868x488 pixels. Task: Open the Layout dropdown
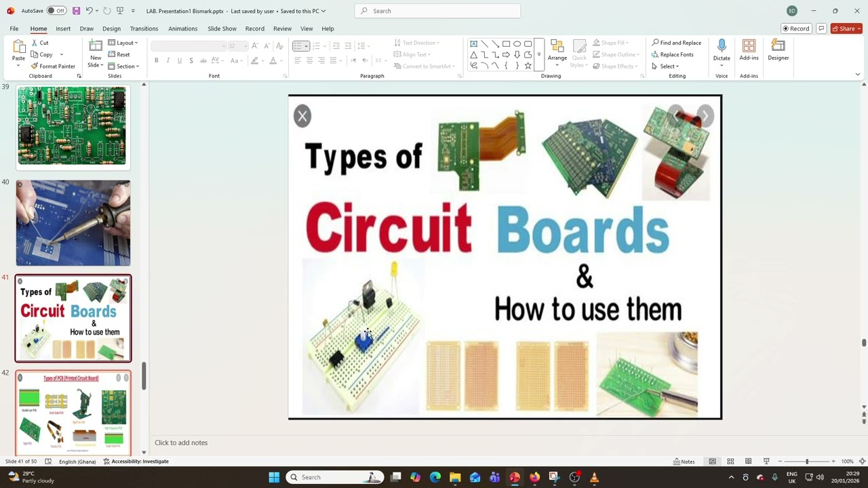(x=123, y=43)
